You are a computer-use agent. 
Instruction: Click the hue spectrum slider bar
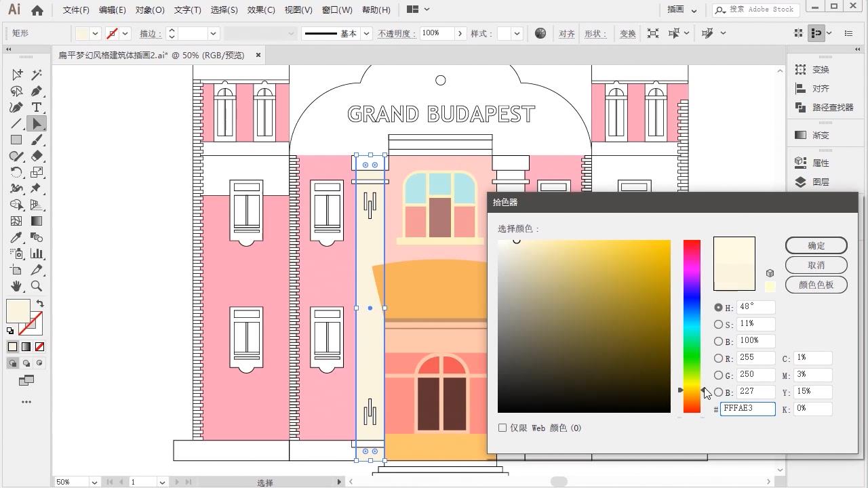tap(692, 326)
